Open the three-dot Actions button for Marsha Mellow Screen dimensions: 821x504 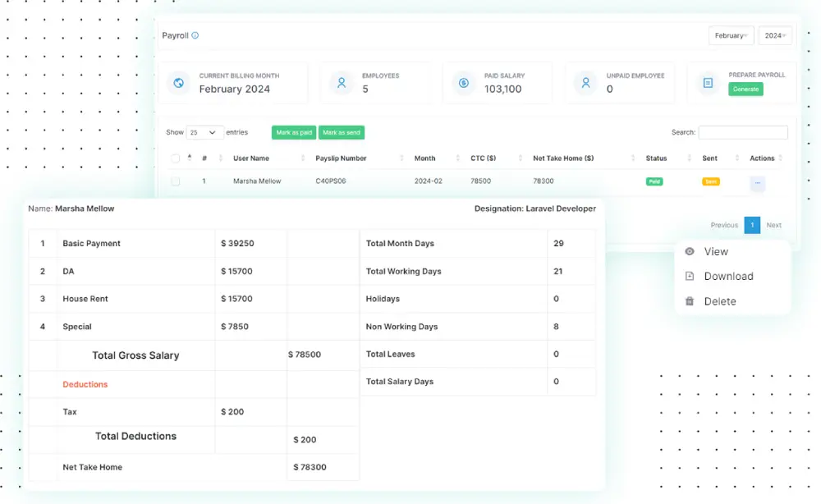[x=757, y=184]
